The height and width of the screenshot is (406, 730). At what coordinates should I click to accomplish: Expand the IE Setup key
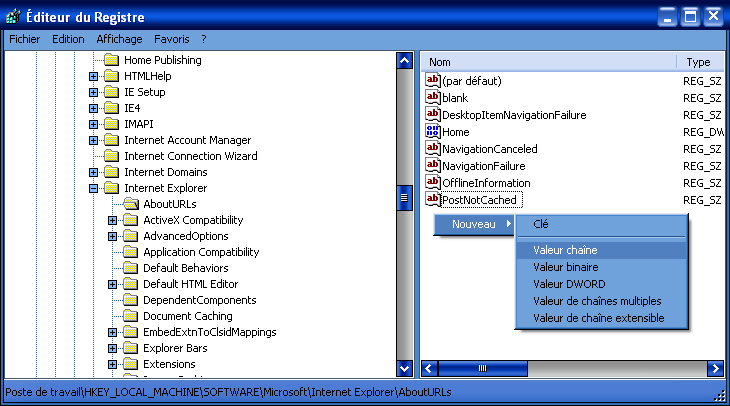[x=94, y=92]
